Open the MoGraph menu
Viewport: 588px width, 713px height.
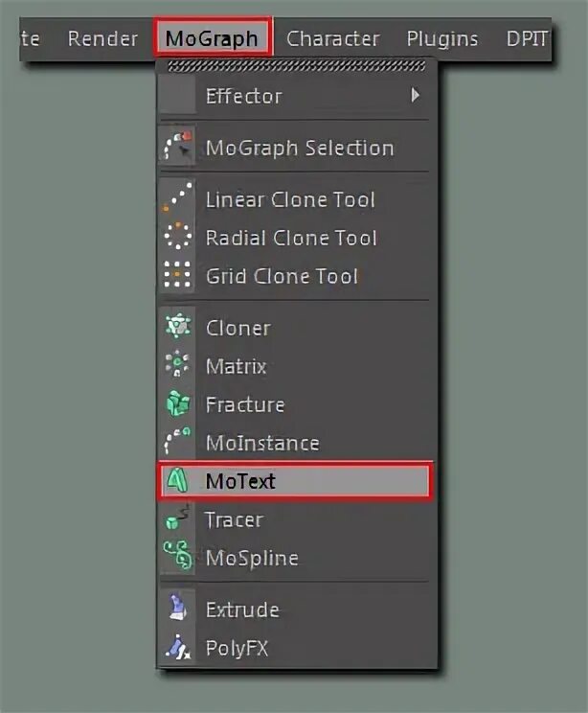(212, 39)
